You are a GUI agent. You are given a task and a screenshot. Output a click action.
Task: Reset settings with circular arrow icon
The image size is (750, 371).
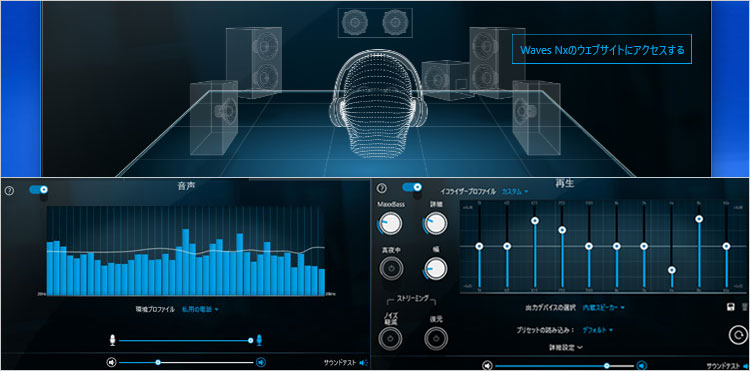pos(738,334)
